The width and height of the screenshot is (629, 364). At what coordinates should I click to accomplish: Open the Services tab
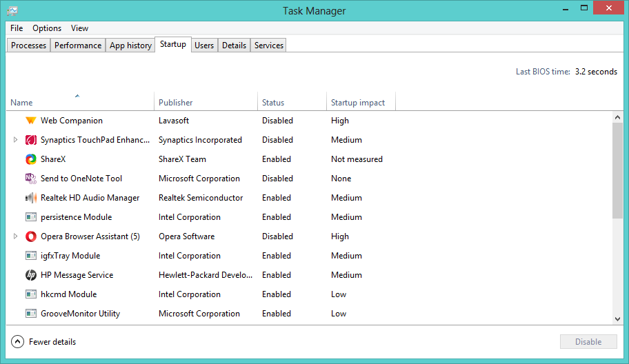(268, 45)
